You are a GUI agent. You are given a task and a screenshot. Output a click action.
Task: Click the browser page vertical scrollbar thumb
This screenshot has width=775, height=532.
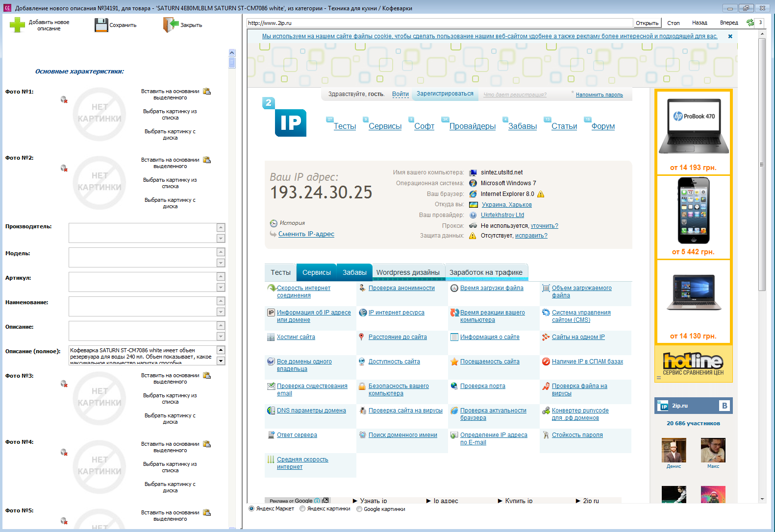762,165
